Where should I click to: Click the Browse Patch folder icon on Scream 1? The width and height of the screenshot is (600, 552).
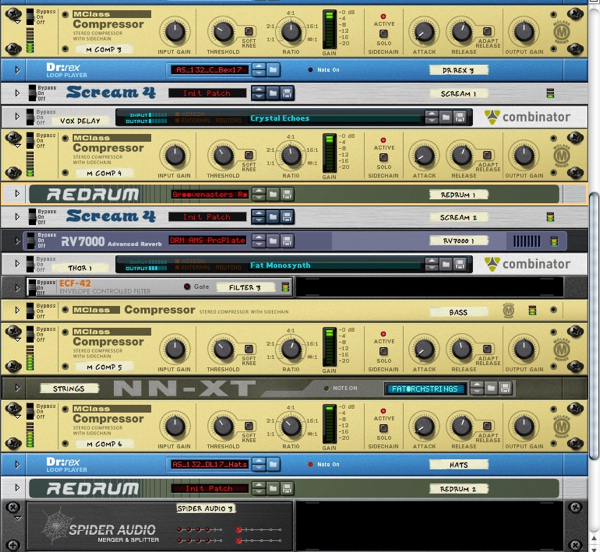pyautogui.click(x=273, y=93)
